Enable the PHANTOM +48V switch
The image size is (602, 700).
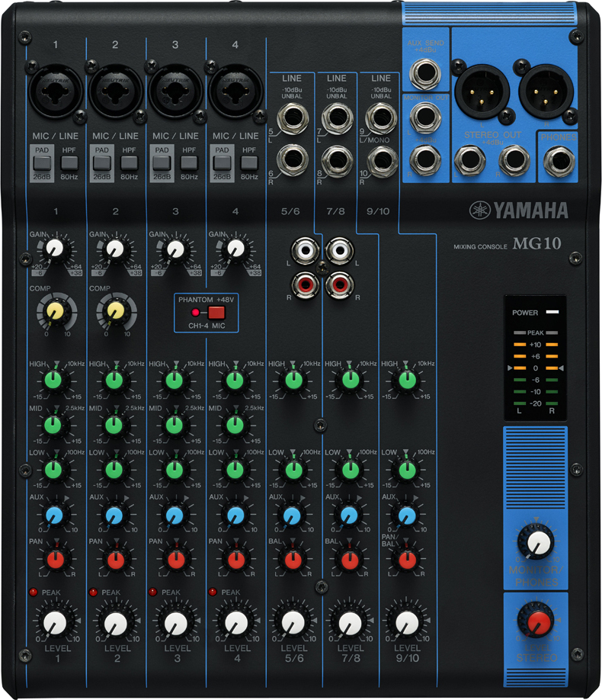[216, 313]
